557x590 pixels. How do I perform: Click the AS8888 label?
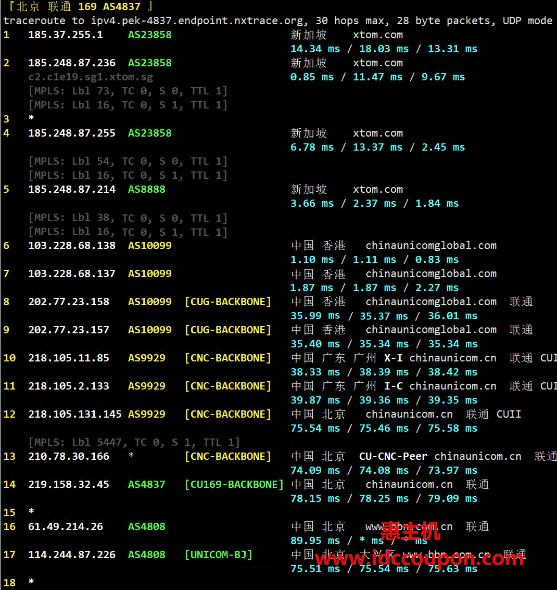click(147, 189)
